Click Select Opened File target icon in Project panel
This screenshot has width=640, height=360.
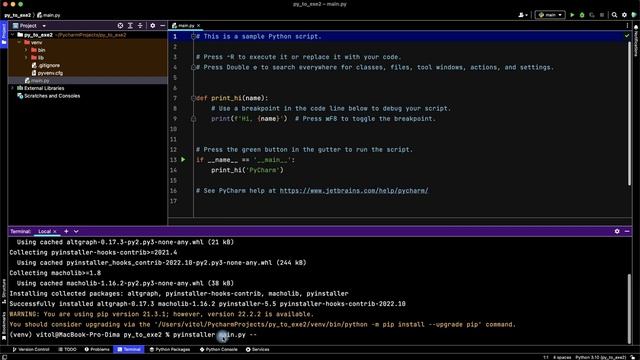click(x=120, y=26)
